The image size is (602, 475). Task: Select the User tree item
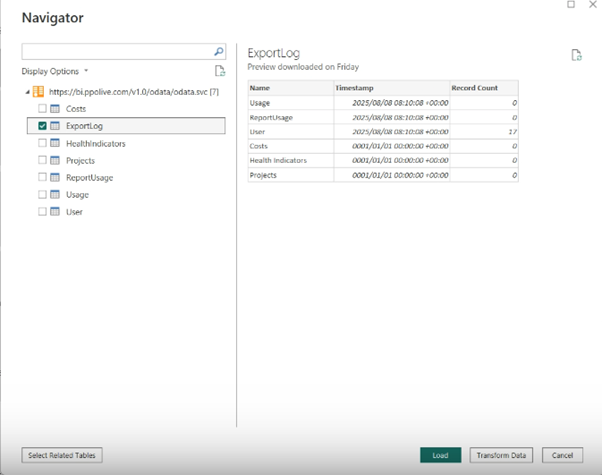(x=126, y=212)
